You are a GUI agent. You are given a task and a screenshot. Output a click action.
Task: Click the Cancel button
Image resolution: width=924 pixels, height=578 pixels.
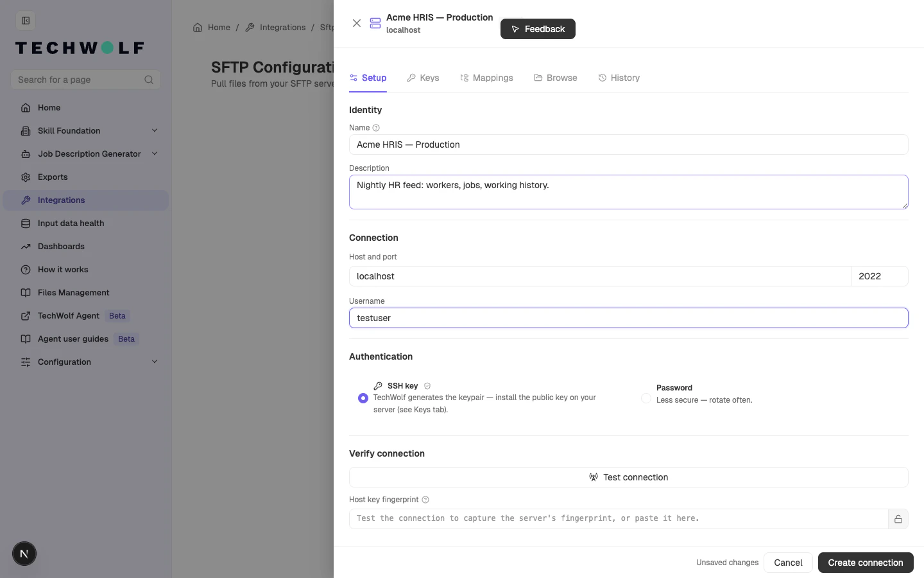788,563
